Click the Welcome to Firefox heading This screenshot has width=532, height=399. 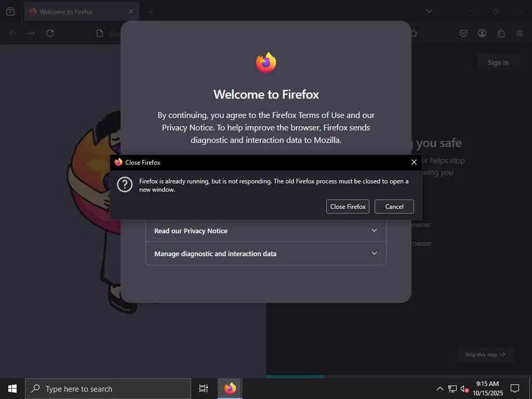(266, 95)
